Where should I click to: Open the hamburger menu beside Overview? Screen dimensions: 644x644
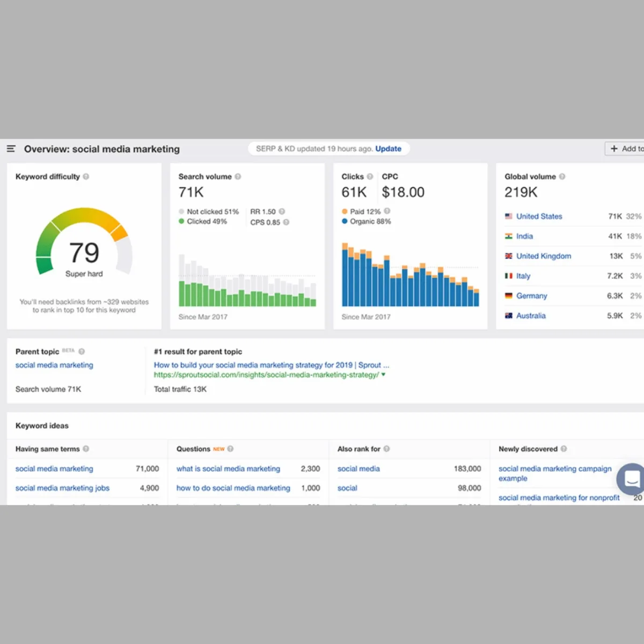coord(11,149)
